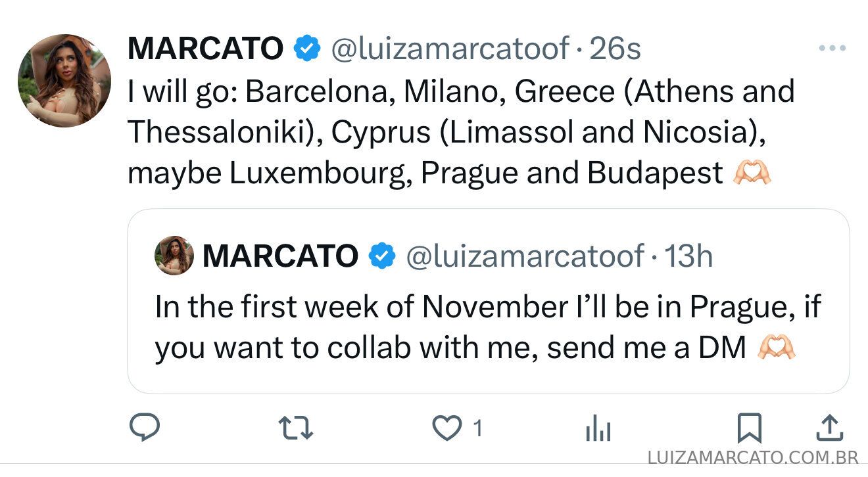Click the @luizamarcatoof handle in the quoted tweet
This screenshot has height=477, width=868.
pos(525,256)
